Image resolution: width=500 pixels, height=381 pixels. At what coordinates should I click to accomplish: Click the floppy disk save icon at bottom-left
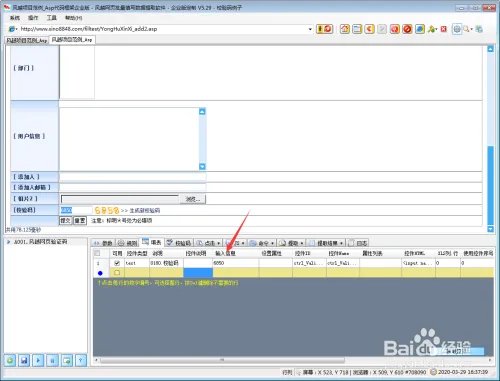pos(24,360)
